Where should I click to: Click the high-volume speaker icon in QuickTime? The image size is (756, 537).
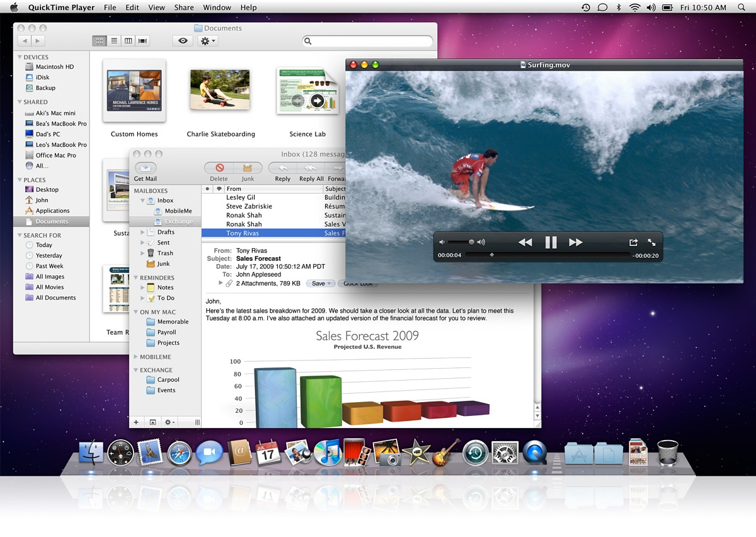481,242
